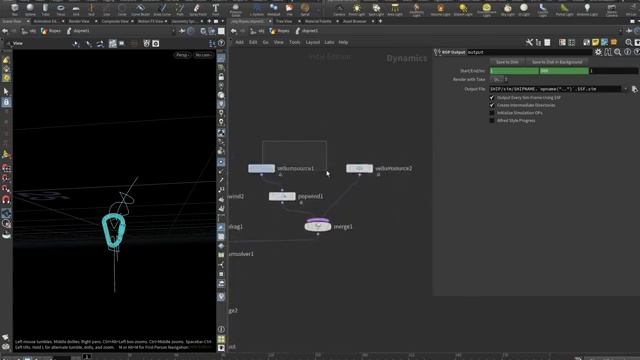This screenshot has height=360, width=640.
Task: Toggle Output Every Sim Frame checkbox
Action: coord(492,98)
